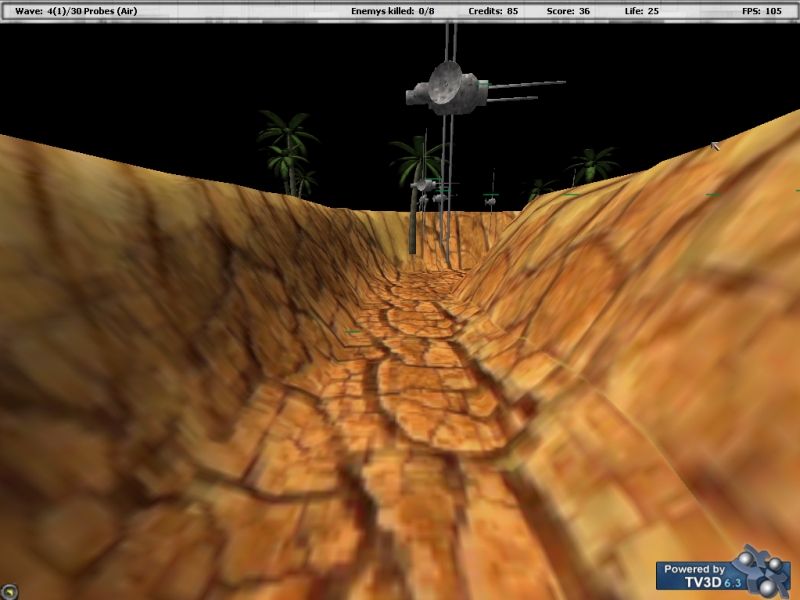Click the round green button in bottom-left corner
The image size is (800, 600).
9,592
